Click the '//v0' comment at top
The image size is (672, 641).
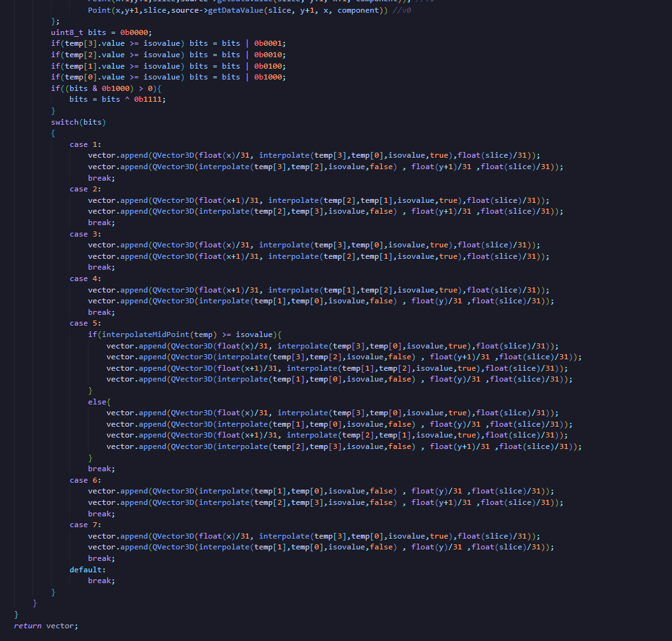tap(405, 10)
